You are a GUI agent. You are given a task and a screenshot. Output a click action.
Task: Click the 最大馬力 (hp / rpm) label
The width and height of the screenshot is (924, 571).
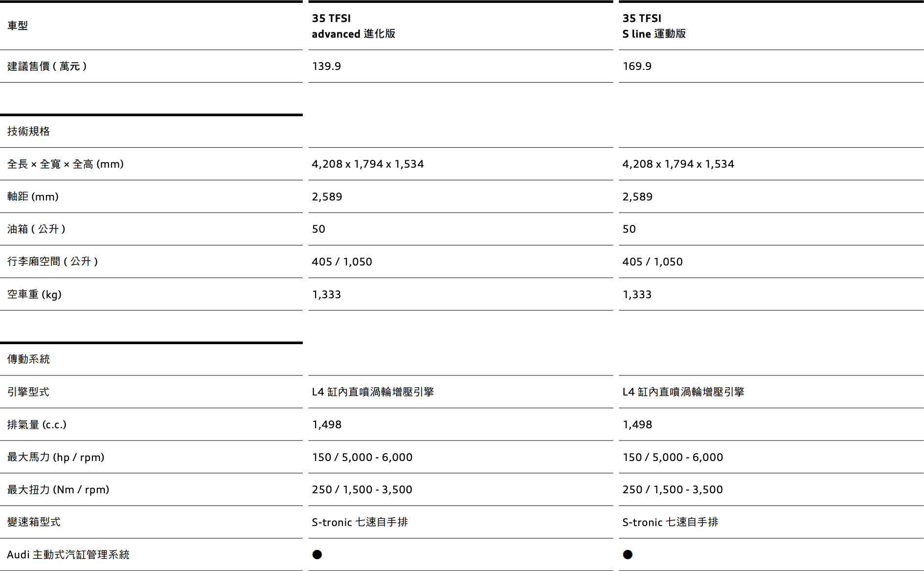[x=56, y=457]
